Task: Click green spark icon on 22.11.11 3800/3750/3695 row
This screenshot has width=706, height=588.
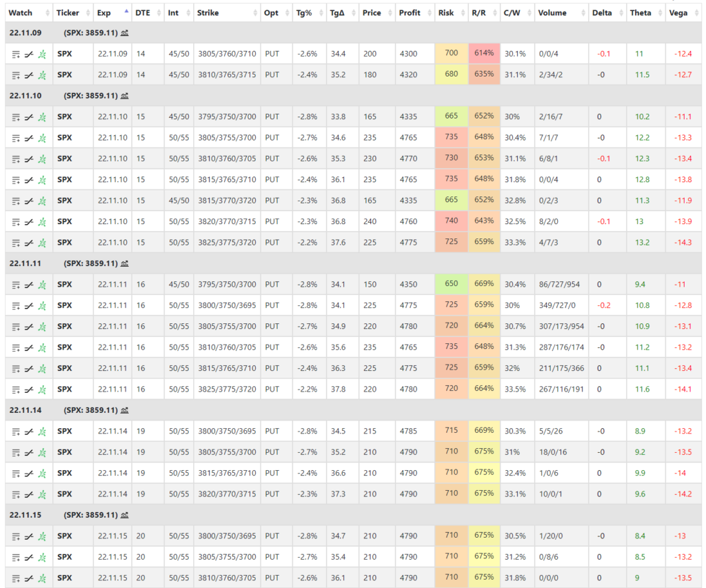Action: [42, 306]
